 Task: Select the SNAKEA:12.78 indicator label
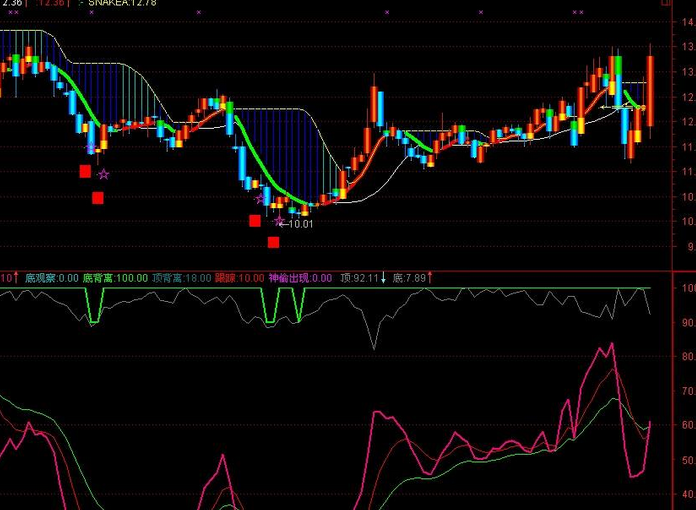pyautogui.click(x=123, y=3)
